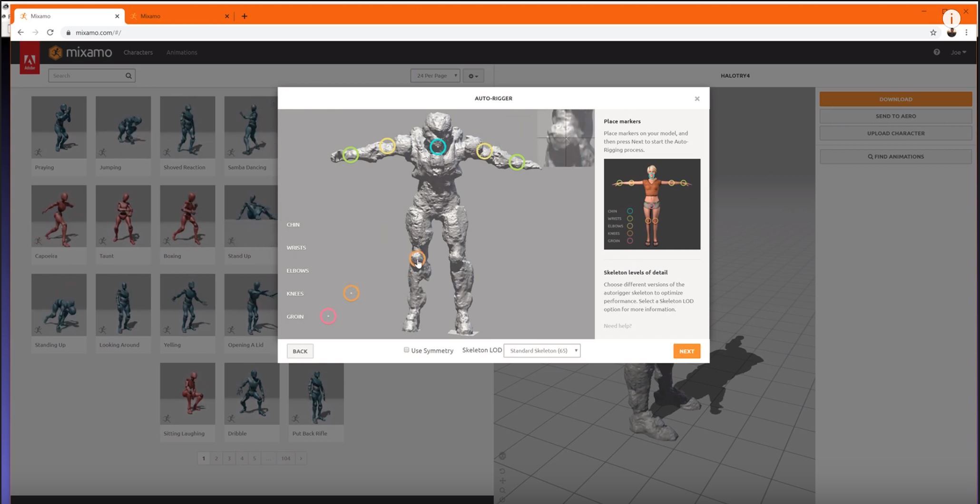The image size is (980, 504).
Task: Click the NEXT button
Action: pos(686,351)
